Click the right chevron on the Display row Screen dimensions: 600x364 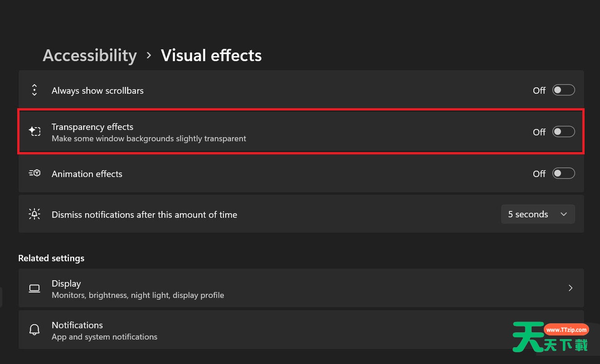pos(570,288)
